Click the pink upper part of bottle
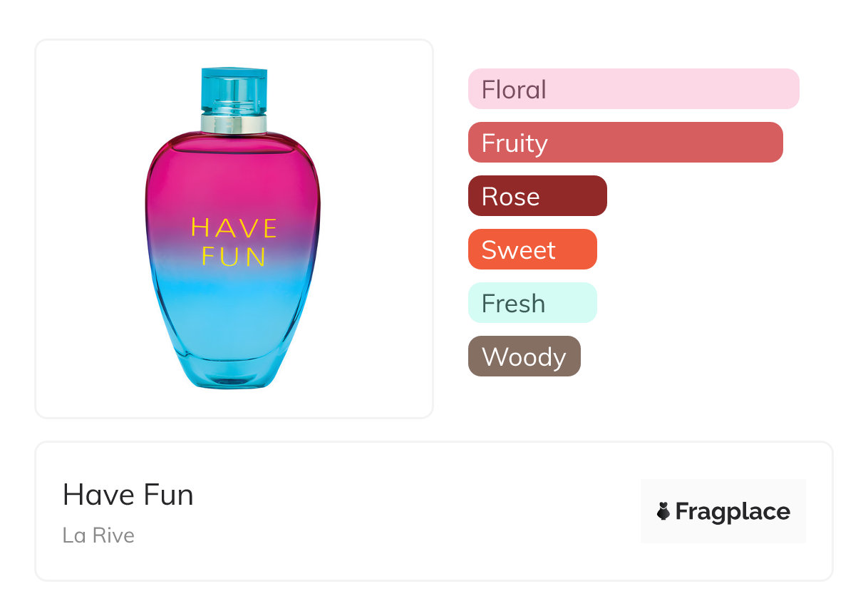 pyautogui.click(x=234, y=178)
